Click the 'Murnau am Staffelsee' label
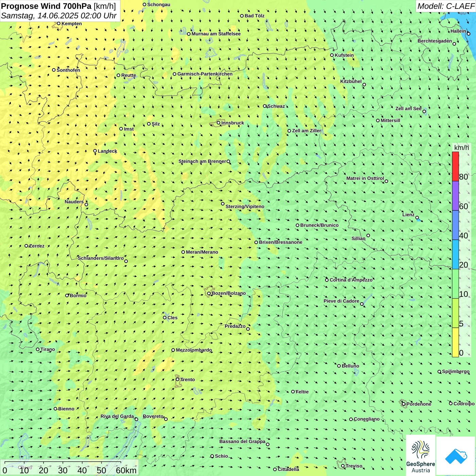Image resolution: width=476 pixels, height=476 pixels. [216, 34]
